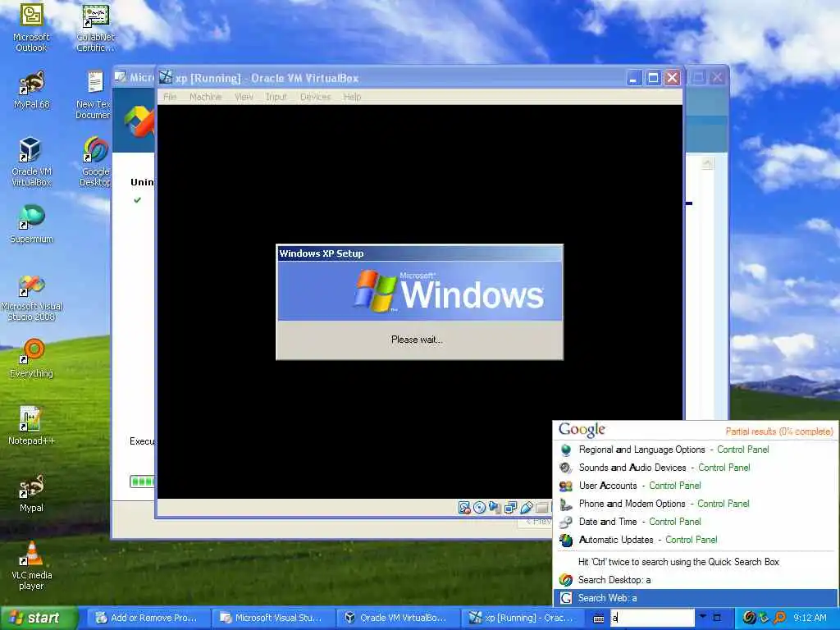Viewport: 840px width, 630px height.
Task: Click the orange magnifier Everything tray icon
Action: coord(779,618)
